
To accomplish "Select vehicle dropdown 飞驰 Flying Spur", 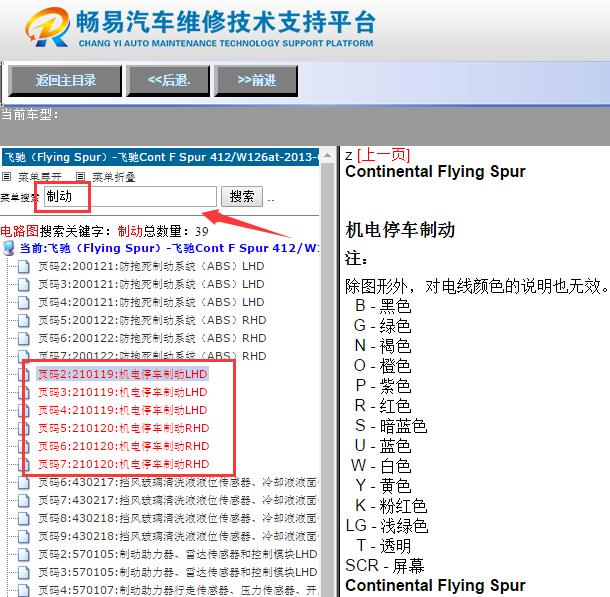I will coord(160,157).
